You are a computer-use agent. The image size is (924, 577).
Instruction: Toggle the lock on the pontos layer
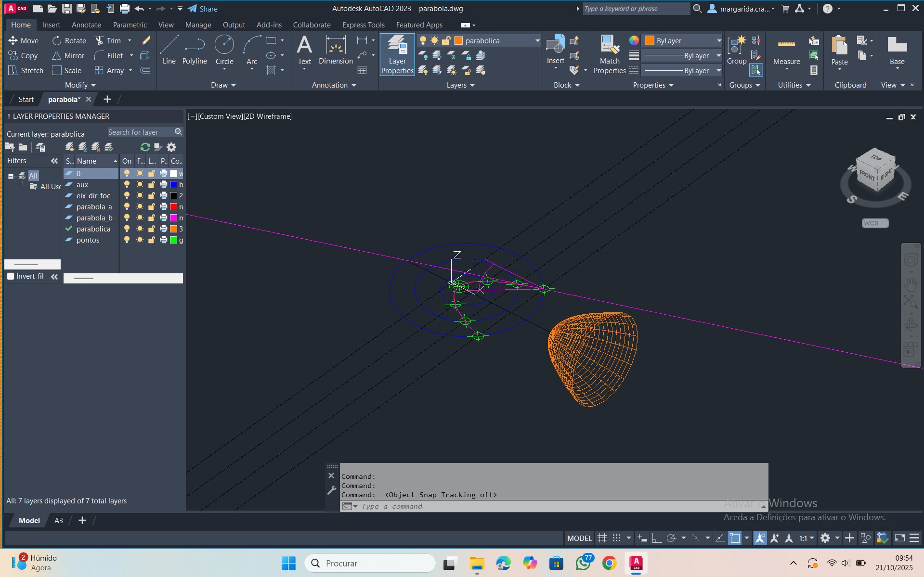pyautogui.click(x=151, y=240)
